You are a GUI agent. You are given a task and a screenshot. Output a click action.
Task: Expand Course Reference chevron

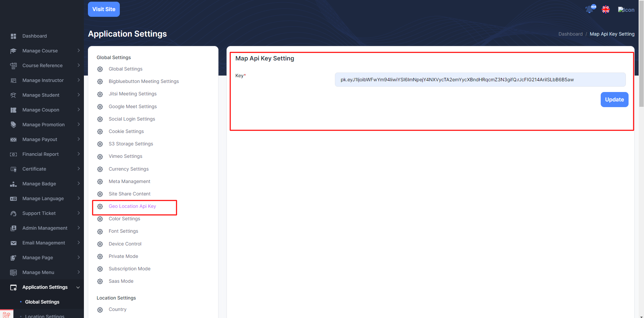coord(79,65)
